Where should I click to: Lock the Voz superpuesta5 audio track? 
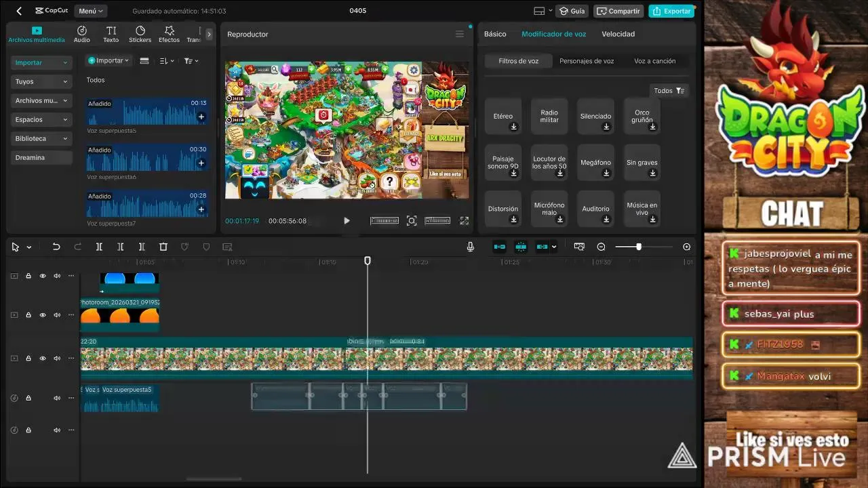(28, 398)
